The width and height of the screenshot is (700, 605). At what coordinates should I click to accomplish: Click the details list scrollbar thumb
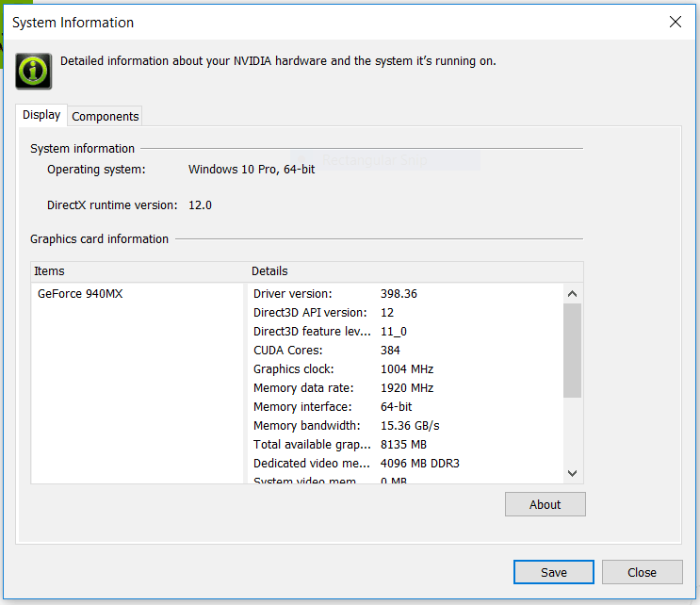572,349
